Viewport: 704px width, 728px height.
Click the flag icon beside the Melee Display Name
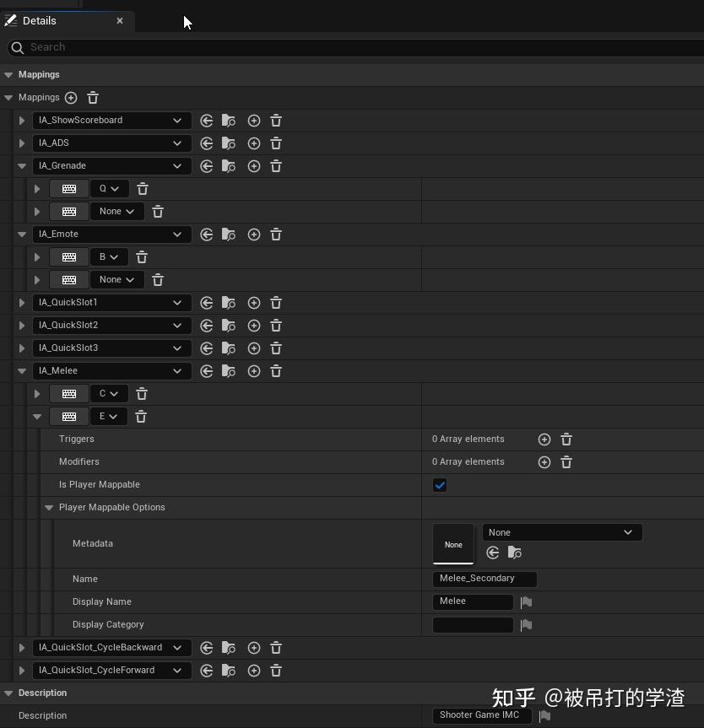(x=526, y=601)
